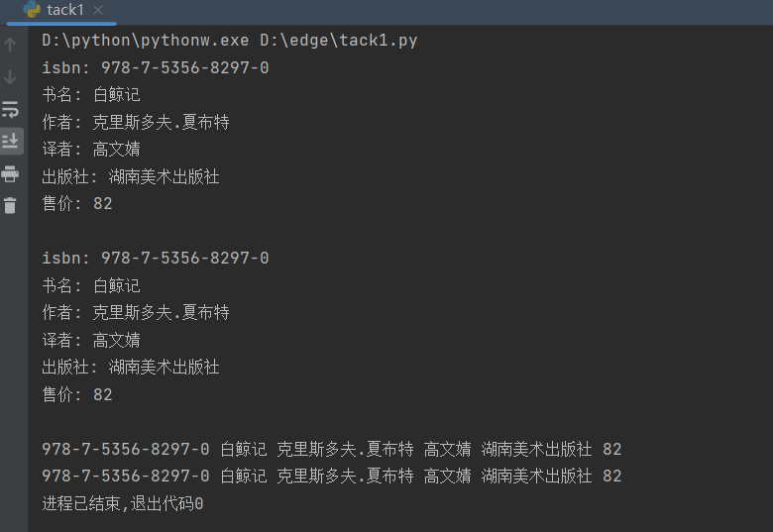Close the tack1 run tab
The height and width of the screenshot is (532, 773).
pos(98,10)
